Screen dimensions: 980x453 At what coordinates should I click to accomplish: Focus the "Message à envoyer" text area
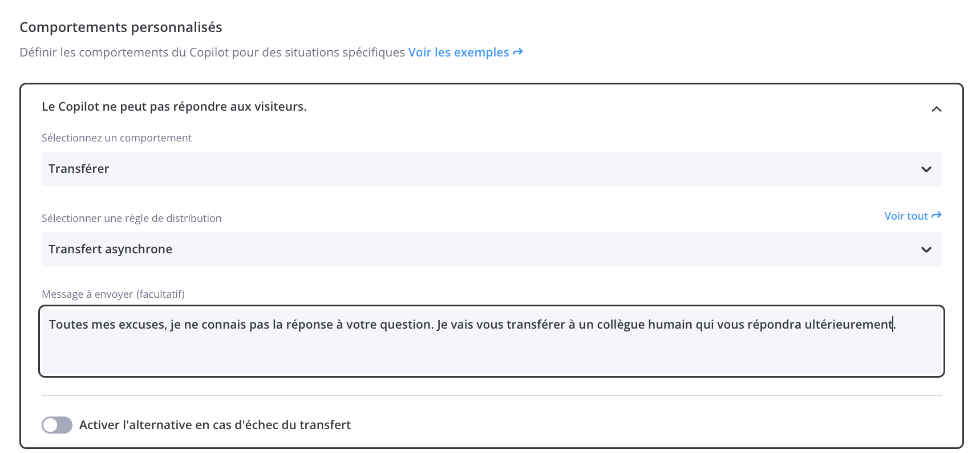tap(491, 341)
